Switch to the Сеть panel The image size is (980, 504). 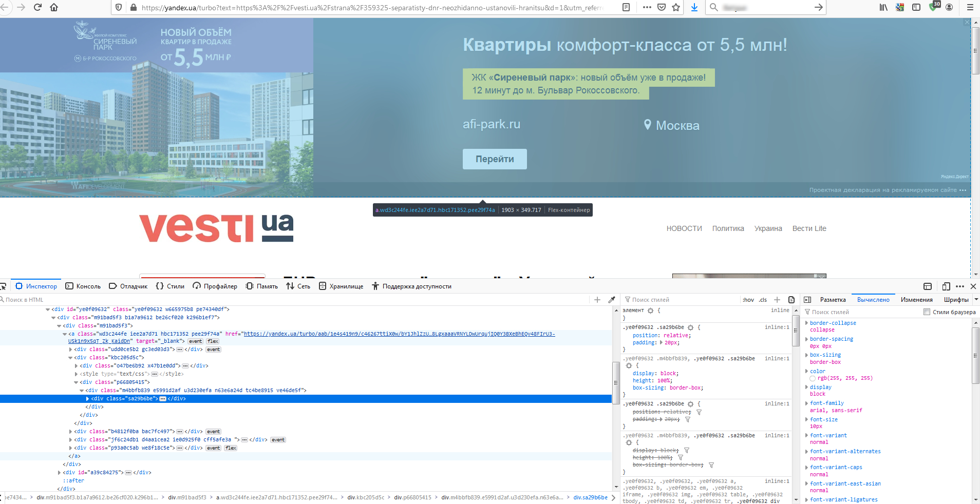point(298,286)
